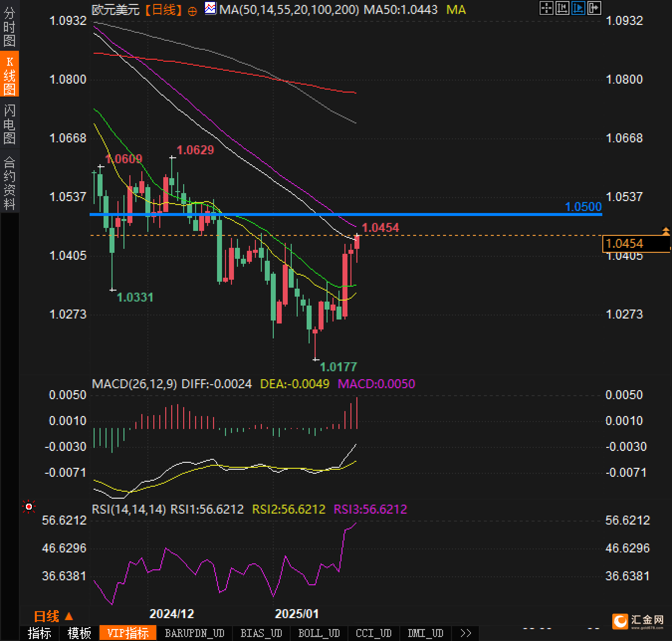Viewport: 672px width, 641px height.
Task: Click the 欧元美元 symbol title
Action: 115,9
